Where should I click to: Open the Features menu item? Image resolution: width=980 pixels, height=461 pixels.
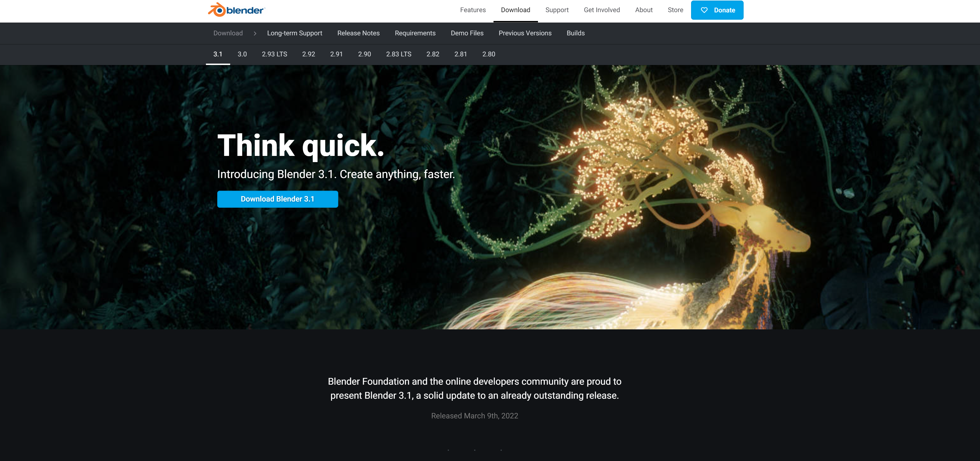click(x=472, y=10)
